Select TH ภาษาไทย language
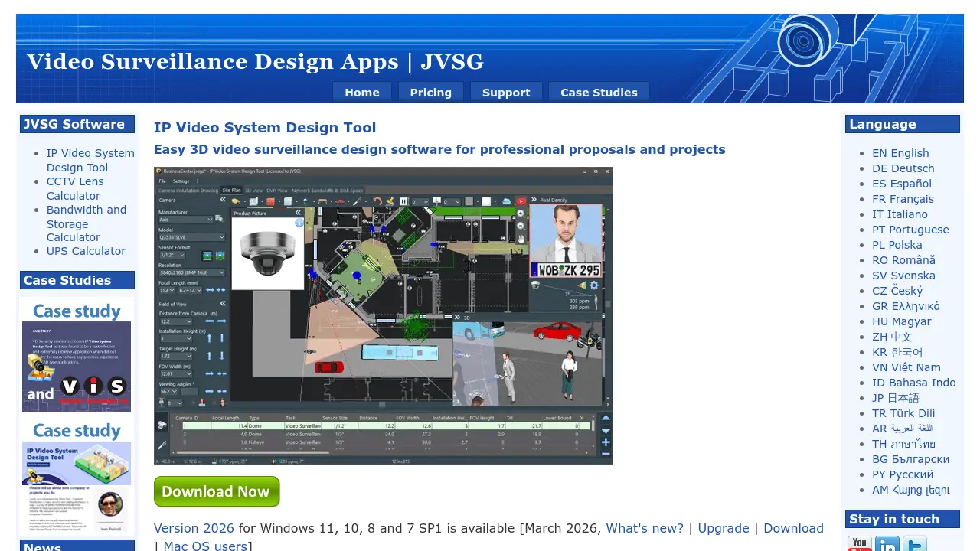This screenshot has width=980, height=551. (903, 444)
